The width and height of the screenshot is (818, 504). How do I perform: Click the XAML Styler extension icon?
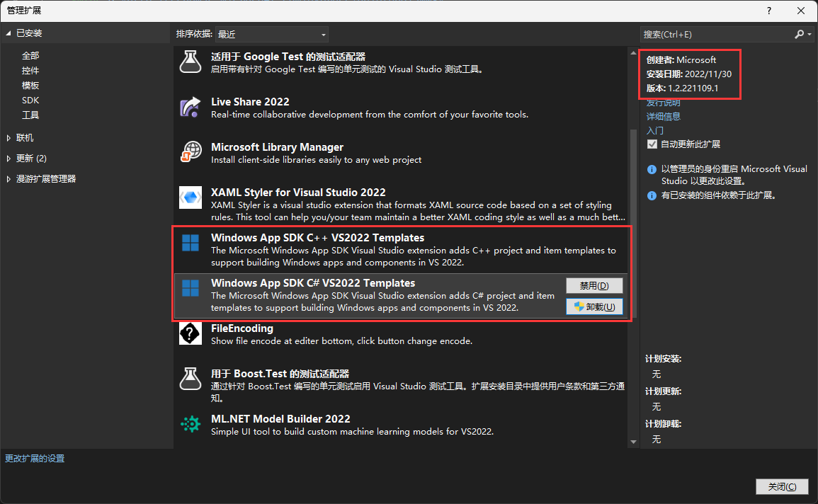[191, 197]
